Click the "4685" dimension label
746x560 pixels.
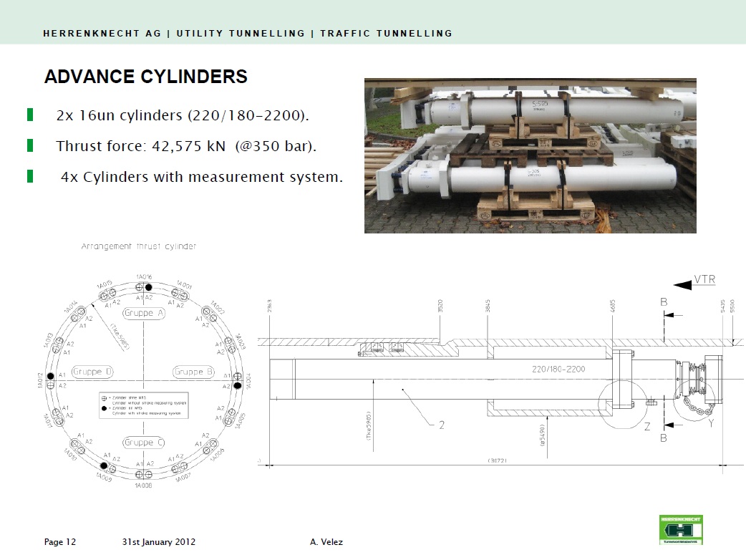tap(613, 306)
